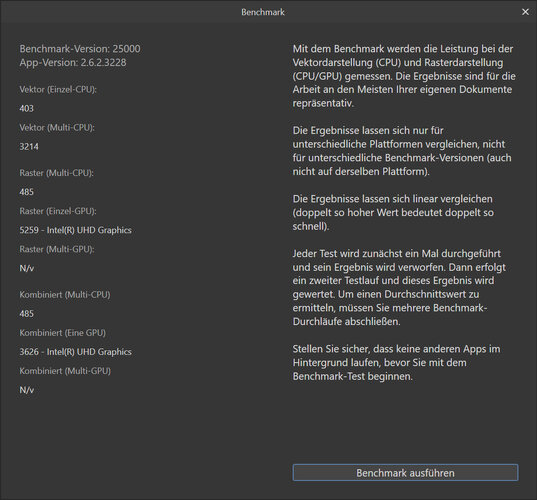Viewport: 537px width, 500px height.
Task: Select the 403 vector single-CPU score
Action: [x=26, y=109]
